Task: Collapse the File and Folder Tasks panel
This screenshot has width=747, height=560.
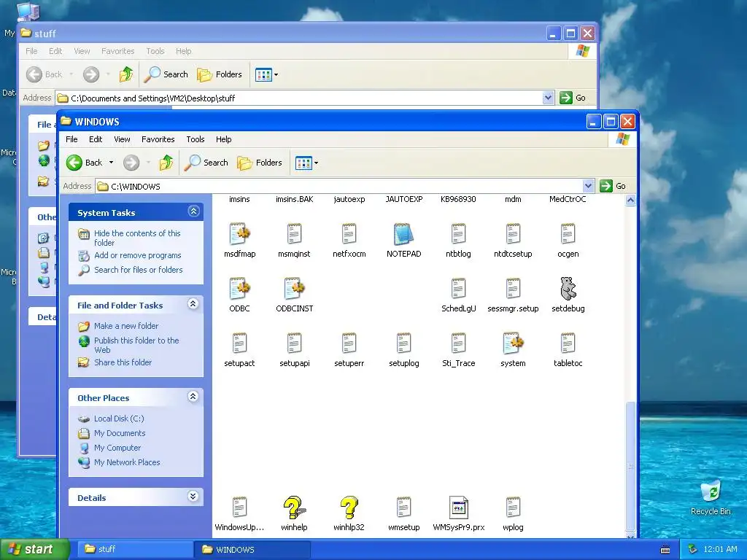Action: tap(193, 304)
